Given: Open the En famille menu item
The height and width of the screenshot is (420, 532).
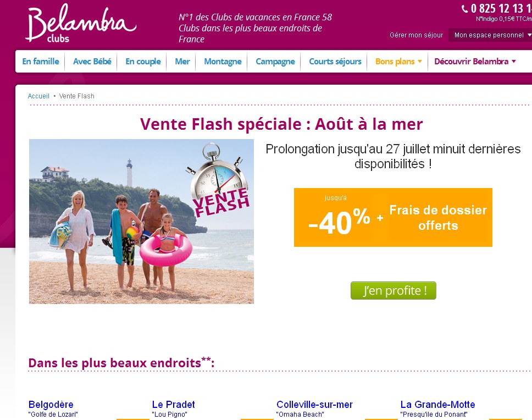Looking at the screenshot, I should pyautogui.click(x=41, y=62).
